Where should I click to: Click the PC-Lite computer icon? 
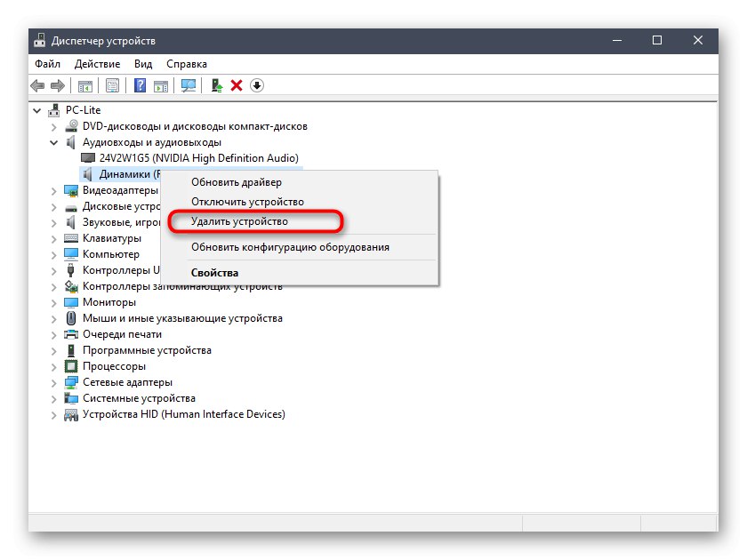(54, 110)
